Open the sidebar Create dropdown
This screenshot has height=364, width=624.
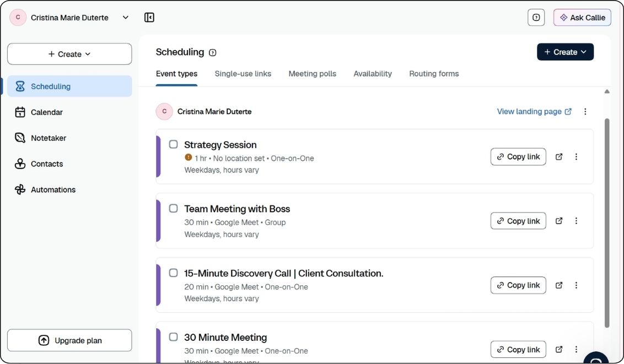pos(69,54)
